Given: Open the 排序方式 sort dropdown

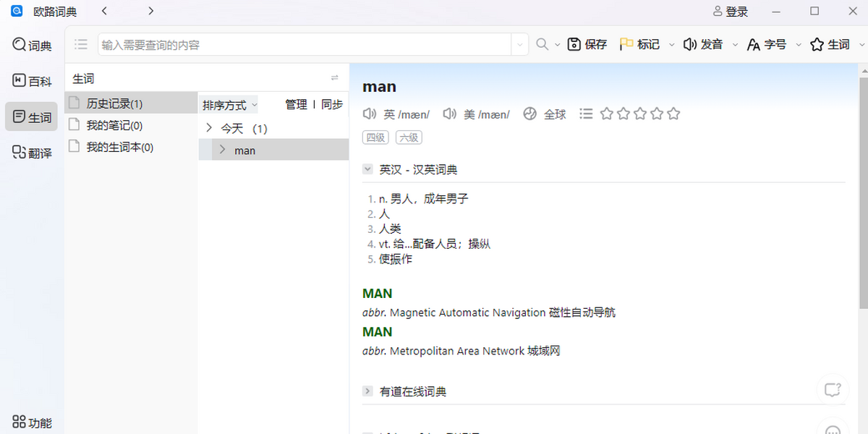Looking at the screenshot, I should tap(229, 106).
